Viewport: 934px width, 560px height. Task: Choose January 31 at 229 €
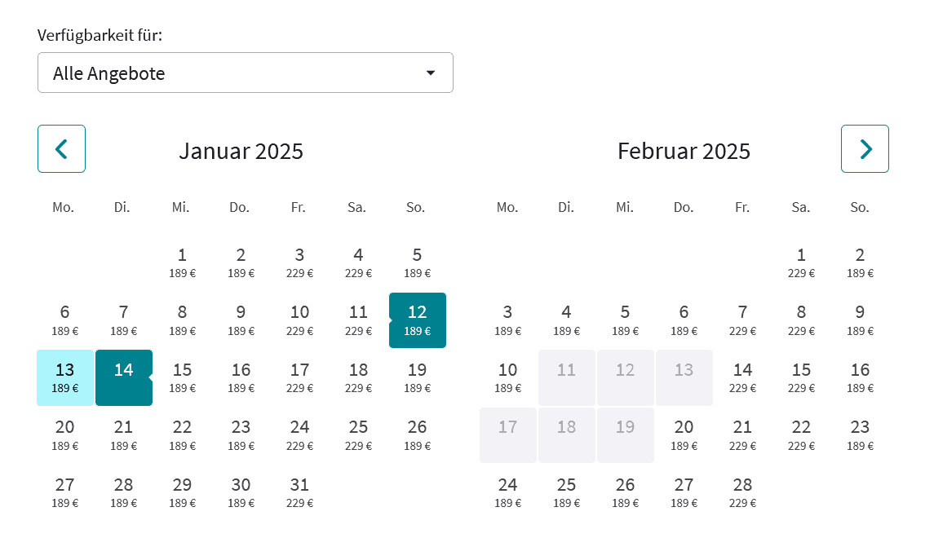[300, 492]
